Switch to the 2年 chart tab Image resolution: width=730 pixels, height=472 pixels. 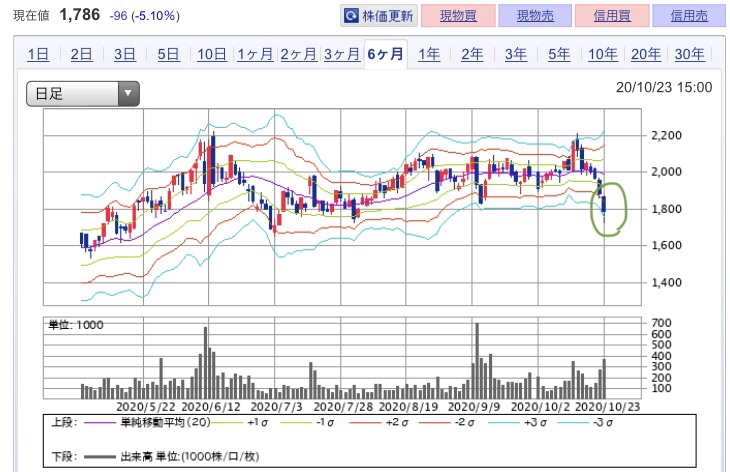point(472,54)
